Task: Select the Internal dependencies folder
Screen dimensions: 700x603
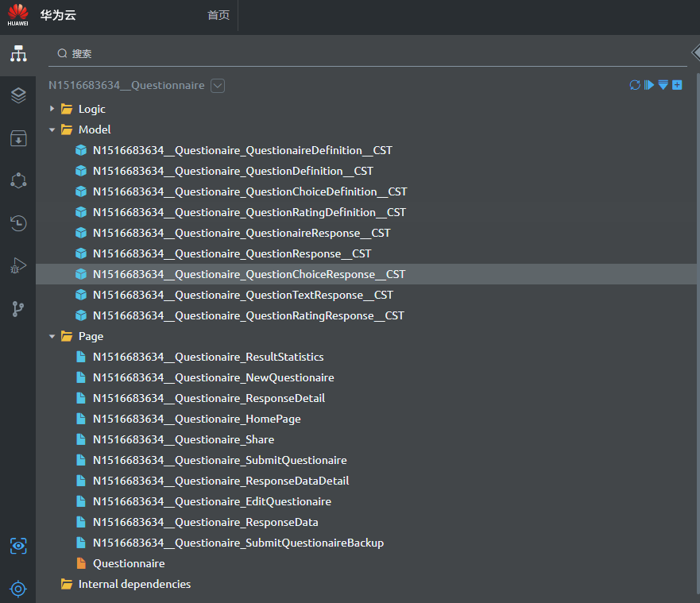Action: pyautogui.click(x=134, y=584)
